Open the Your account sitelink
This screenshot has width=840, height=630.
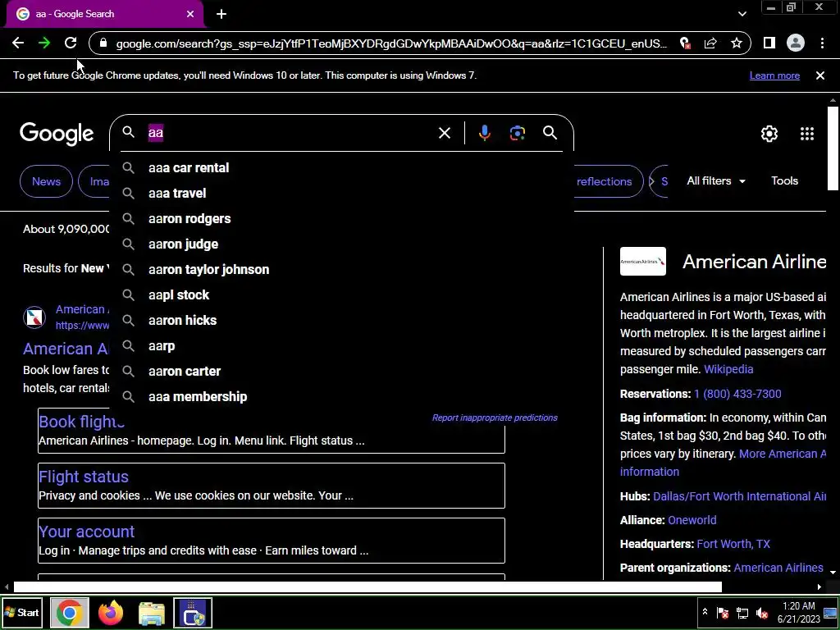pyautogui.click(x=87, y=532)
